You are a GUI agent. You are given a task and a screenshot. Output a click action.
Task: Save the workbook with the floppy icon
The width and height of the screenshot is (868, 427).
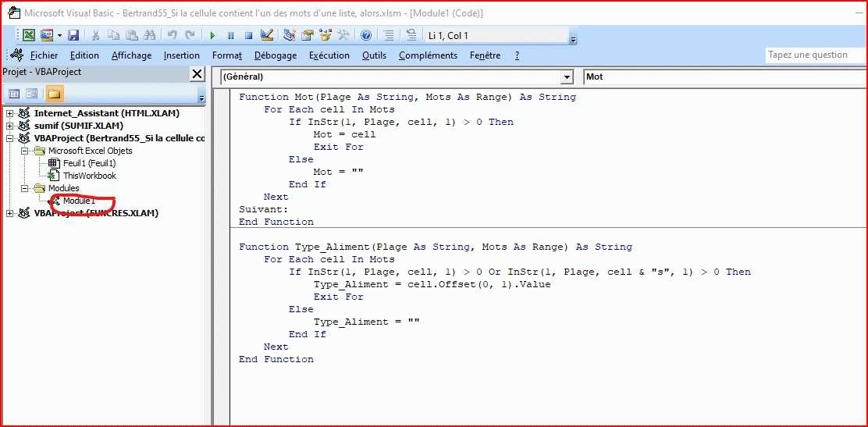73,35
